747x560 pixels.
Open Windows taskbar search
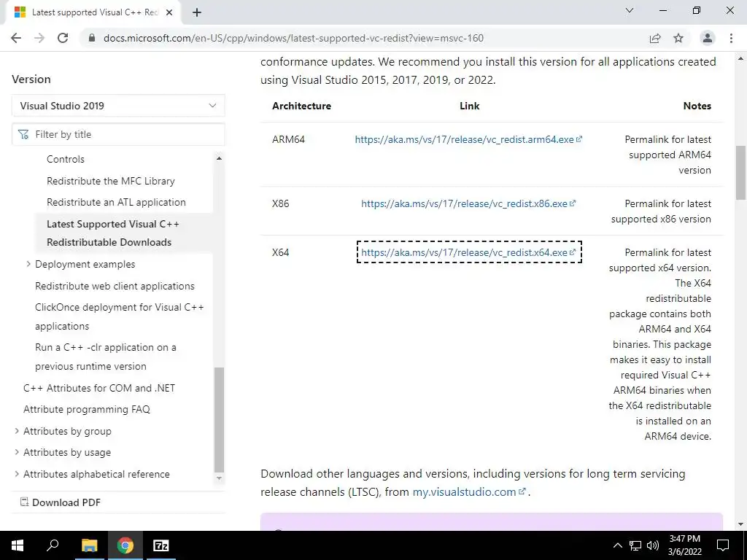53,545
